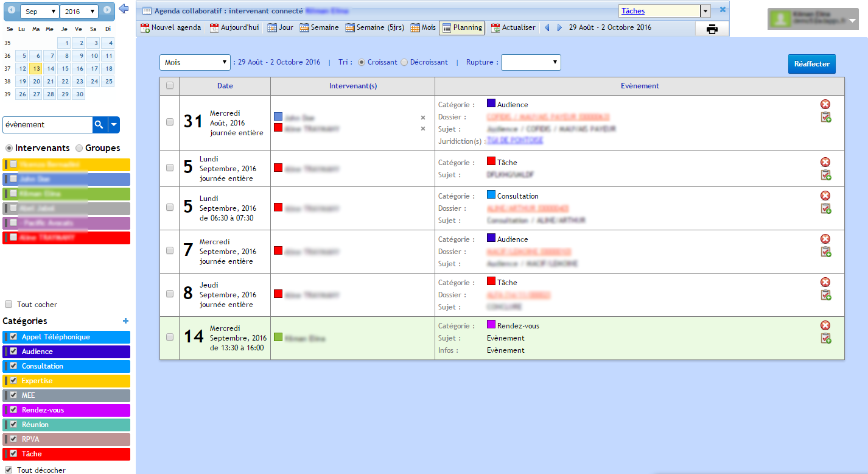Select the Décroissant sort option
The width and height of the screenshot is (868, 474).
point(404,62)
